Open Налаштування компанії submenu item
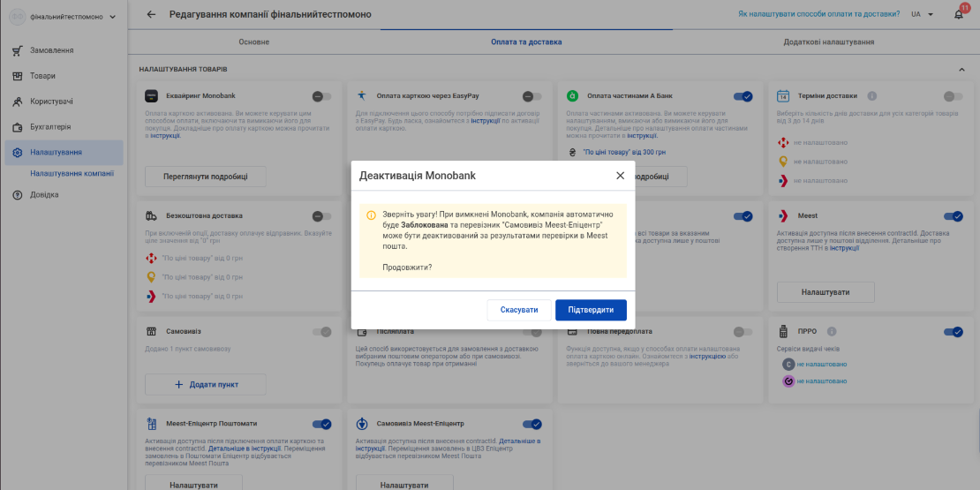This screenshot has width=980, height=490. point(72,174)
